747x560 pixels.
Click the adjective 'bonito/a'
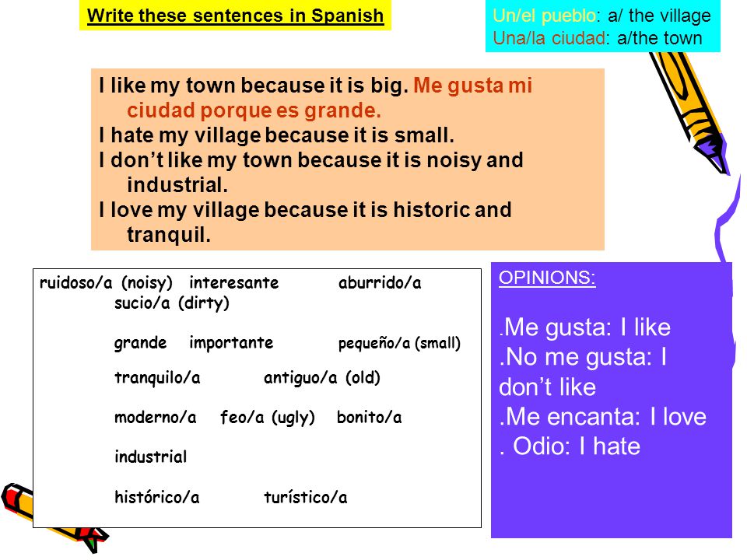click(369, 418)
